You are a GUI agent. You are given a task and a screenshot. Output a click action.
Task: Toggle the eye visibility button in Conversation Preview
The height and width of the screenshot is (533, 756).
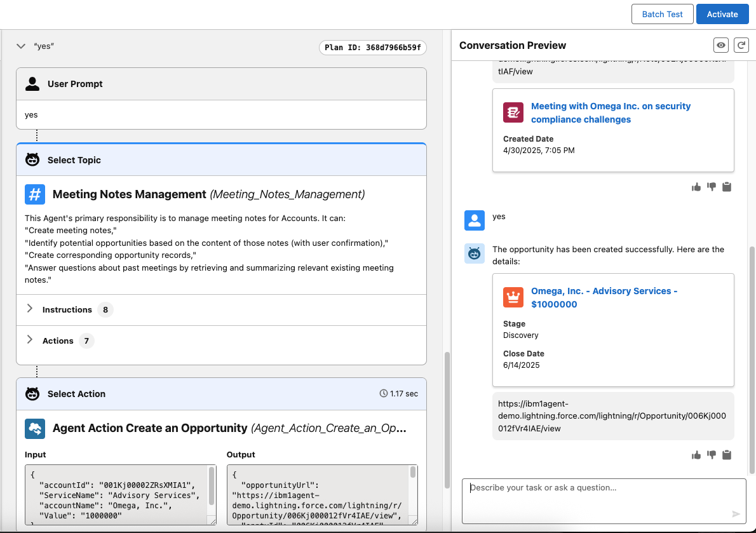721,45
